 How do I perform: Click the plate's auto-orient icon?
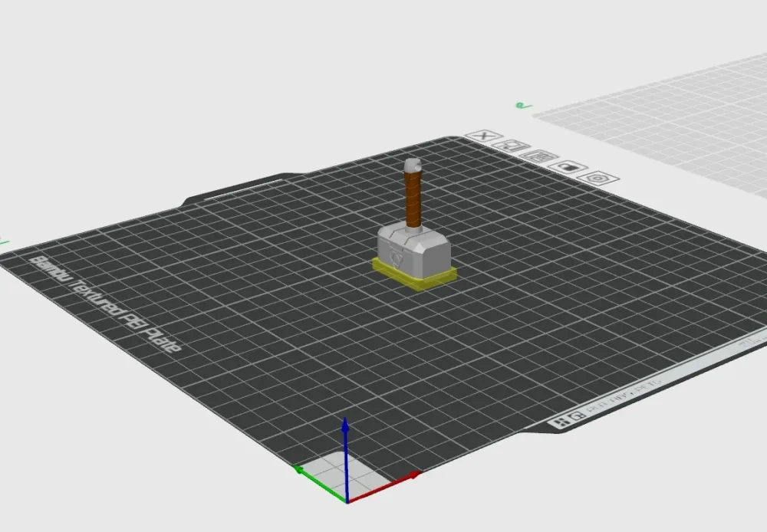point(510,146)
